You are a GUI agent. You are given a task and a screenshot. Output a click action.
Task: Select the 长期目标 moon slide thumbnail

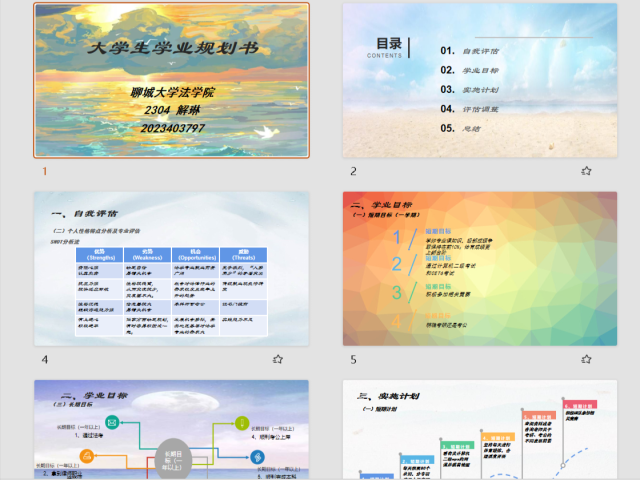pyautogui.click(x=171, y=430)
